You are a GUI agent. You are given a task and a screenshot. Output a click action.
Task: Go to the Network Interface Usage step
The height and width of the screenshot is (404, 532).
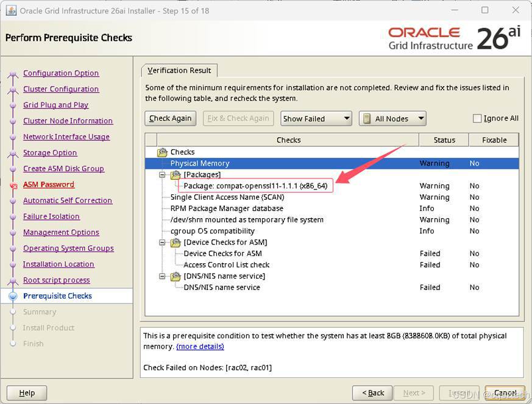(66, 137)
